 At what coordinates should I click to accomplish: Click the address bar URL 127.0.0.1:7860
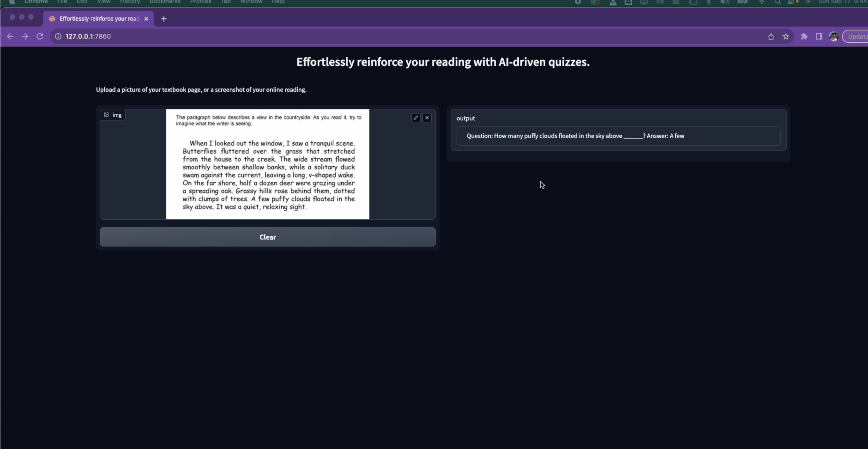88,36
